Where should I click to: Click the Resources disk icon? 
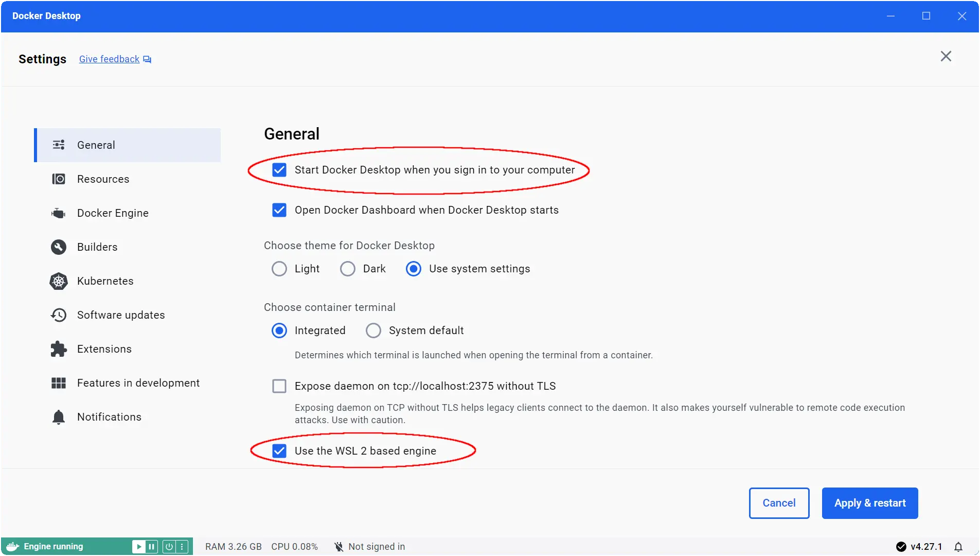pyautogui.click(x=59, y=179)
